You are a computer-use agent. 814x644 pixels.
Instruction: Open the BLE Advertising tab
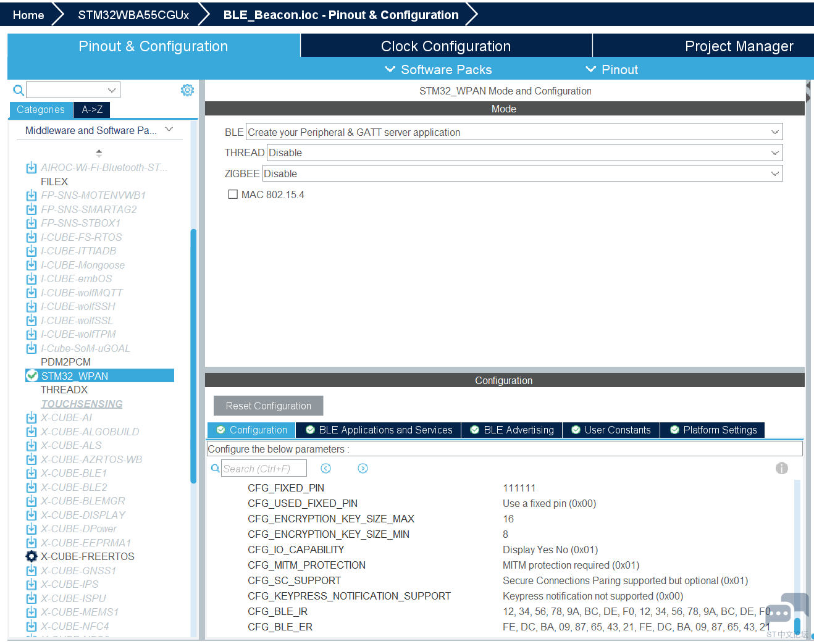pos(512,430)
